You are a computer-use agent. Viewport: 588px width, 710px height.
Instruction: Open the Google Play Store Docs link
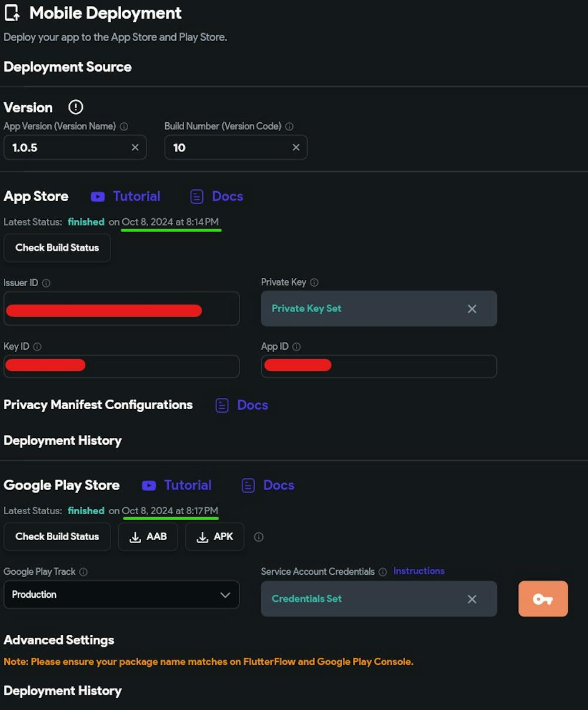click(268, 485)
